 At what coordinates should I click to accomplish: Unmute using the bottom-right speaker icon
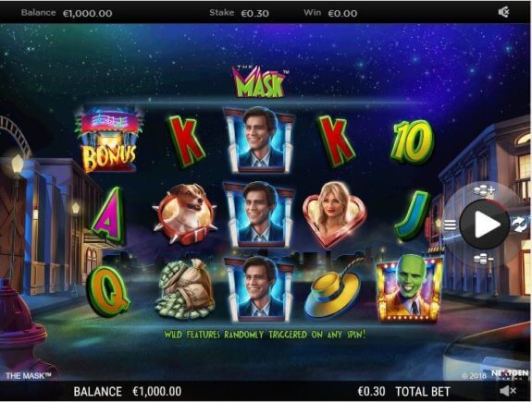pos(508,391)
